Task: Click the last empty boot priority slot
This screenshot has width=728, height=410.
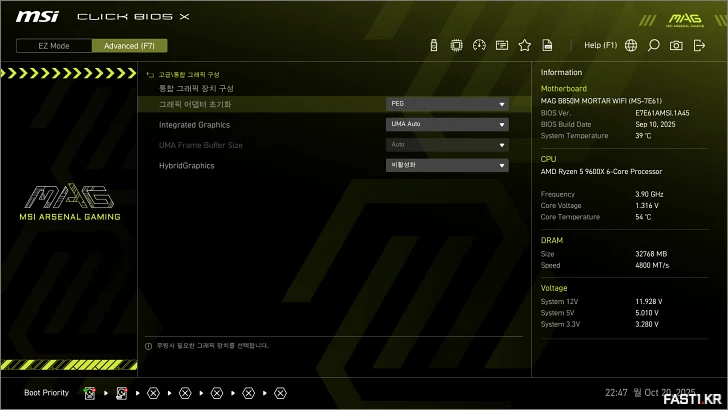Action: pyautogui.click(x=280, y=393)
